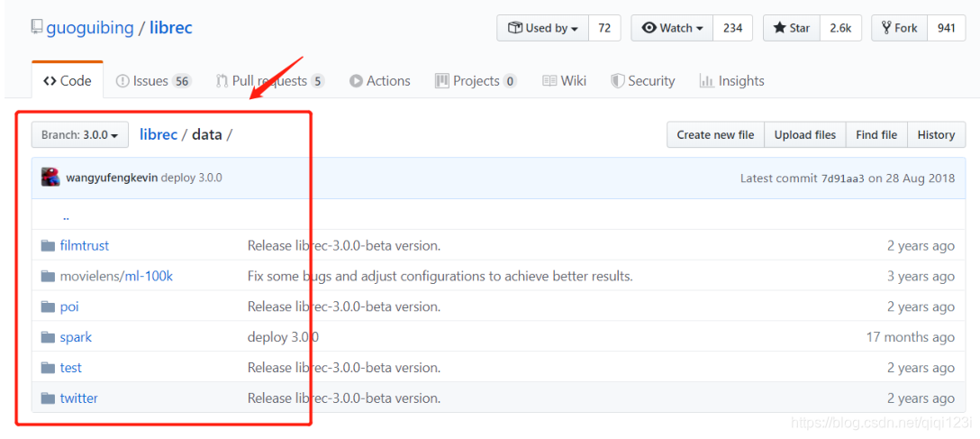Open the test folder

tap(70, 368)
